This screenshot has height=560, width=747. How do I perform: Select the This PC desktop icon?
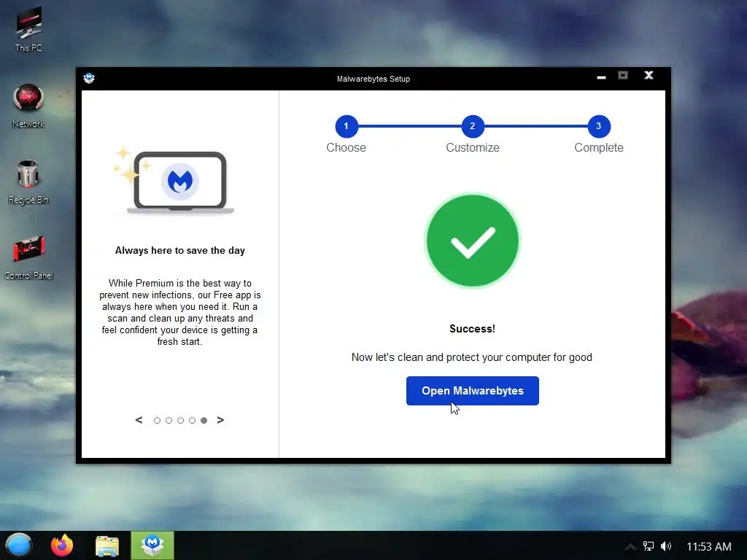click(x=28, y=29)
